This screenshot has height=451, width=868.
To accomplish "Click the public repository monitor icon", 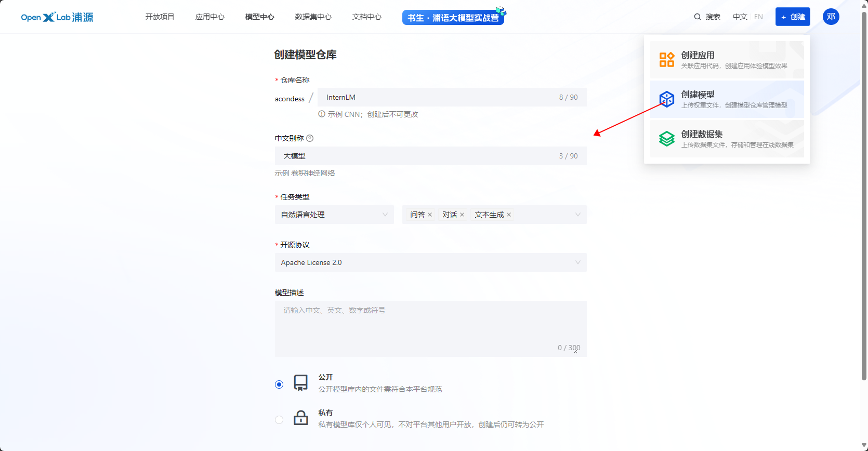I will point(300,383).
